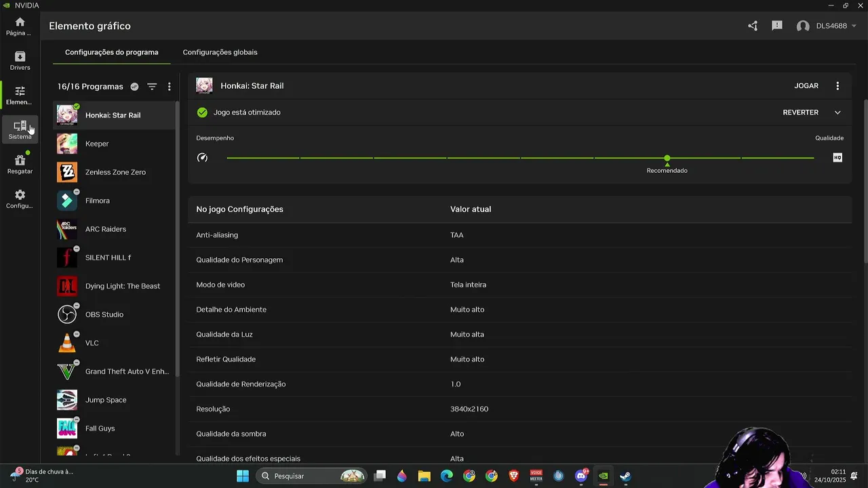This screenshot has width=868, height=488.
Task: Click the Desempenho speedometer icon
Action: [x=202, y=158]
